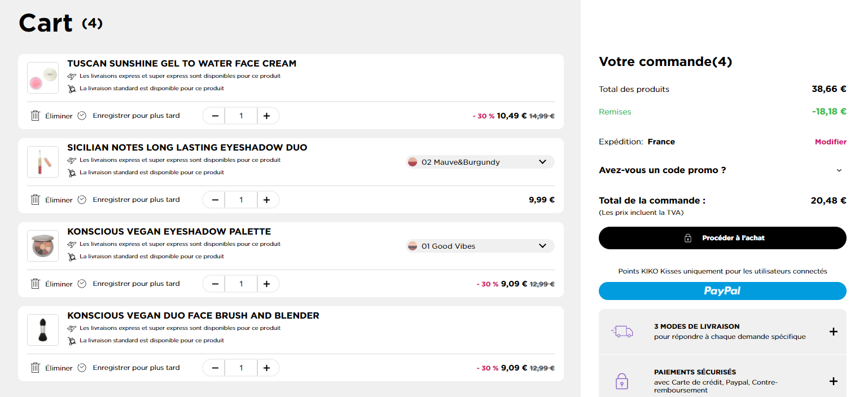Open the 01 Good Vibes shade dropdown
Screen dimensions: 868x397
tap(480, 246)
